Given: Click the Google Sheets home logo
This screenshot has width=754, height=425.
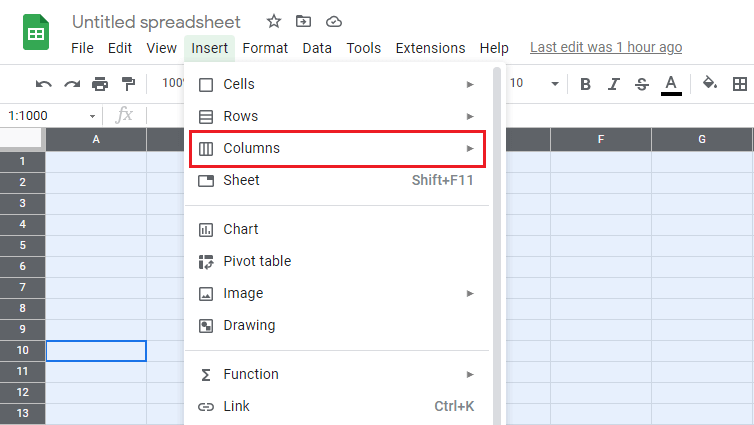Looking at the screenshot, I should coord(36,32).
